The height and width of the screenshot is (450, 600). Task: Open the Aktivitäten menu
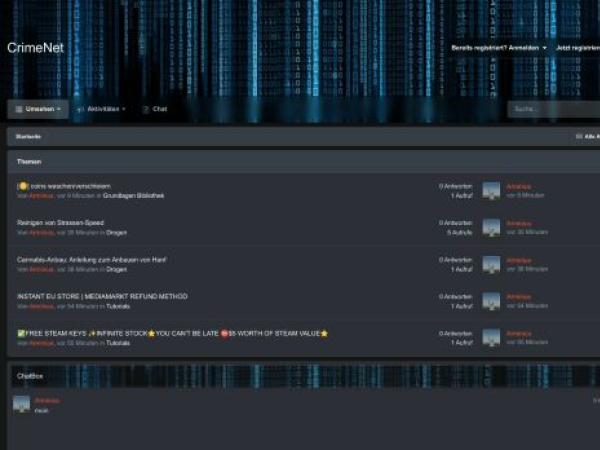[x=101, y=109]
